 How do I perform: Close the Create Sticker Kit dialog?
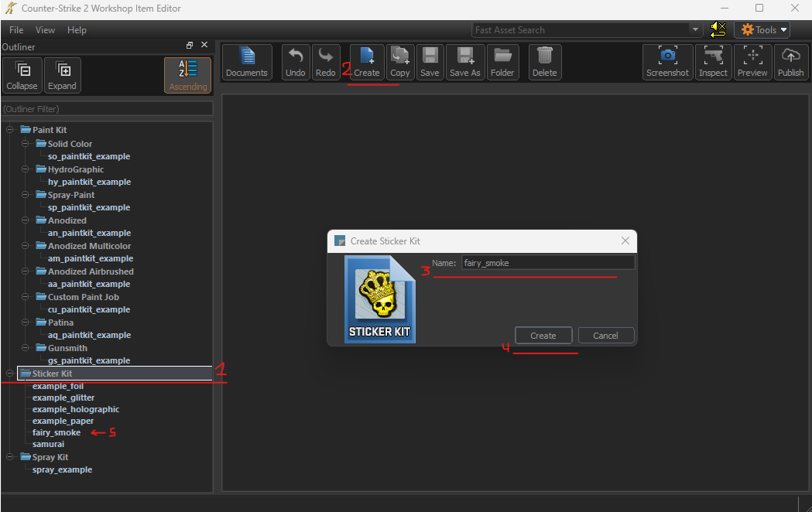625,241
